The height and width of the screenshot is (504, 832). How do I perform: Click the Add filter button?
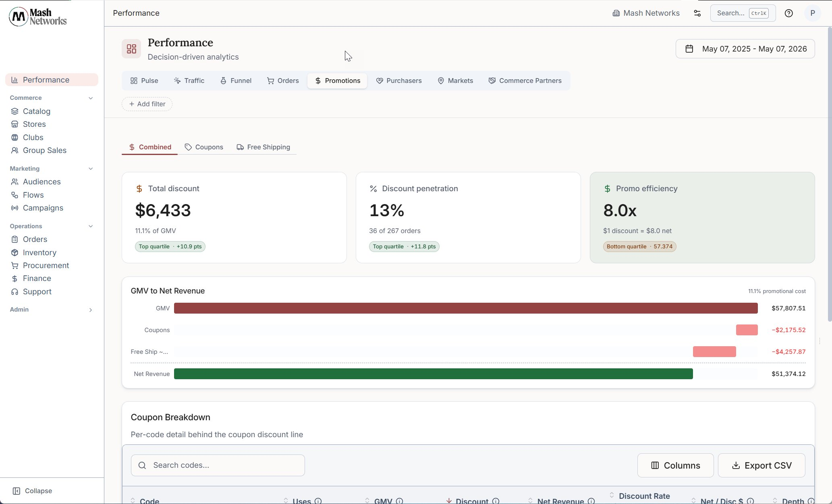click(147, 104)
